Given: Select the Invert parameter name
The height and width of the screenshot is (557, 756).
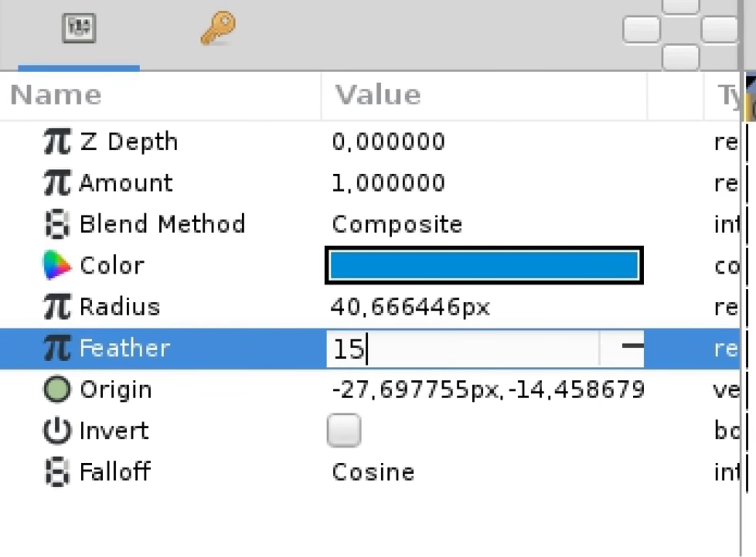Looking at the screenshot, I should pyautogui.click(x=114, y=430).
